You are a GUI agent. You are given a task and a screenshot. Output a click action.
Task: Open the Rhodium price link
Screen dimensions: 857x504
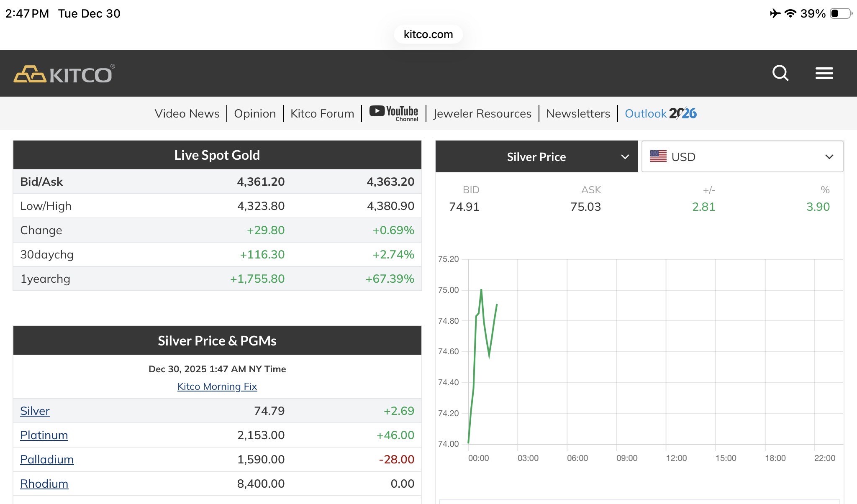click(44, 484)
